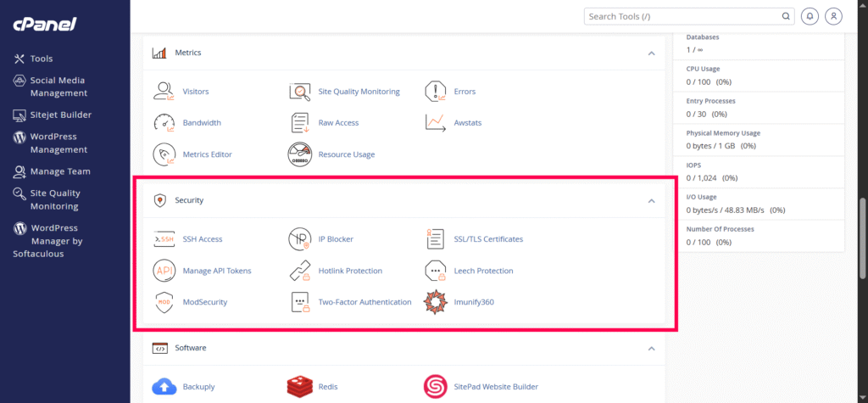Collapse the Security section chevron
Image resolution: width=868 pixels, height=403 pixels.
[652, 201]
